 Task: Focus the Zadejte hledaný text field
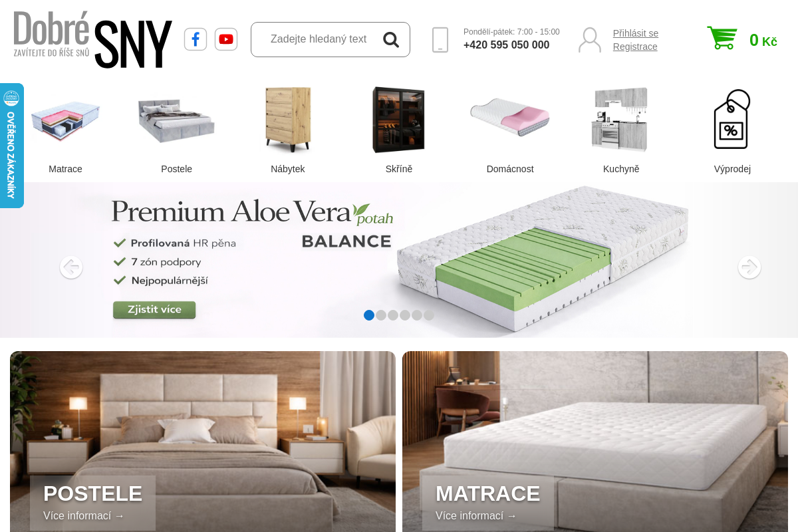(319, 39)
